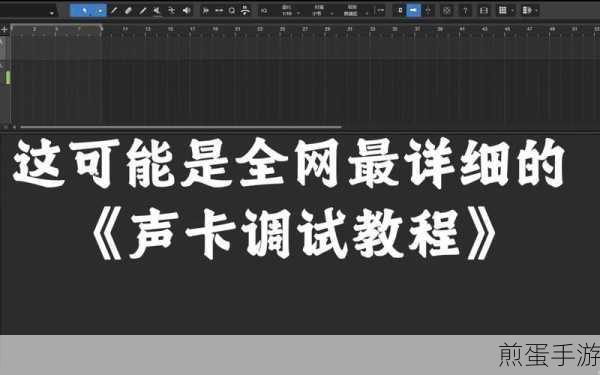This screenshot has width=600, height=375.
Task: Click the rightmost toolbar panel icon
Action: [527, 11]
